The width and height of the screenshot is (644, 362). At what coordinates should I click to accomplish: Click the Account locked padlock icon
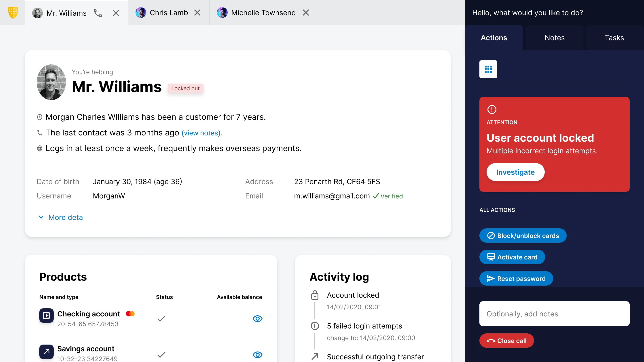(315, 295)
